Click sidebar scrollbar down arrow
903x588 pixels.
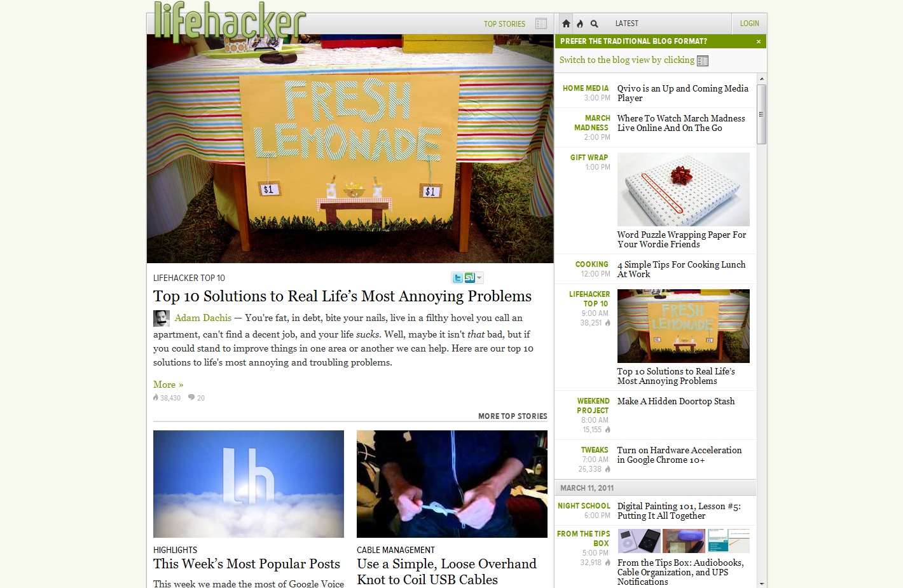point(761,583)
